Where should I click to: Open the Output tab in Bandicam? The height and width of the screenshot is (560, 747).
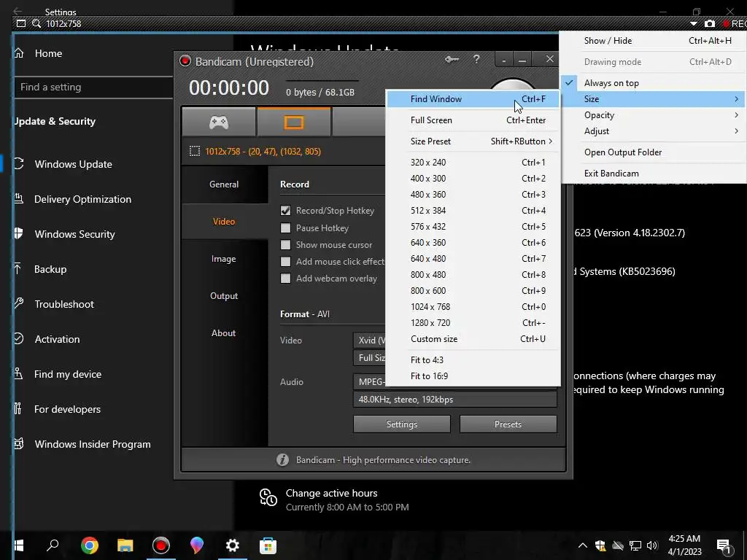pyautogui.click(x=224, y=296)
